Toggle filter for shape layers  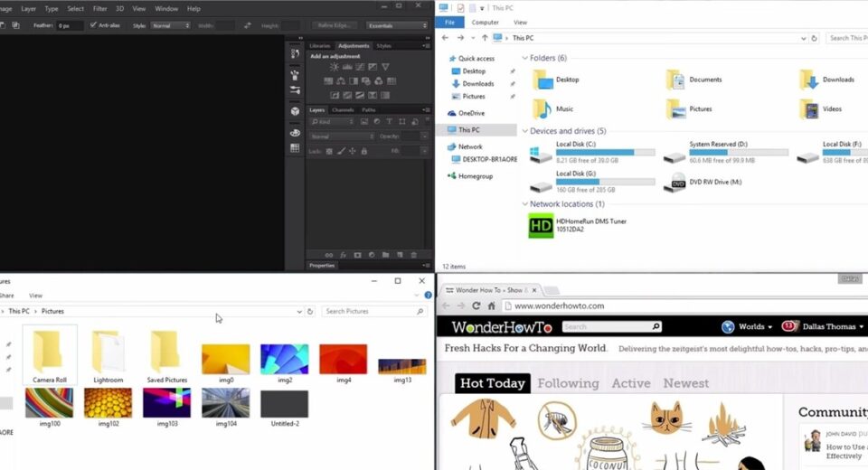(401, 122)
